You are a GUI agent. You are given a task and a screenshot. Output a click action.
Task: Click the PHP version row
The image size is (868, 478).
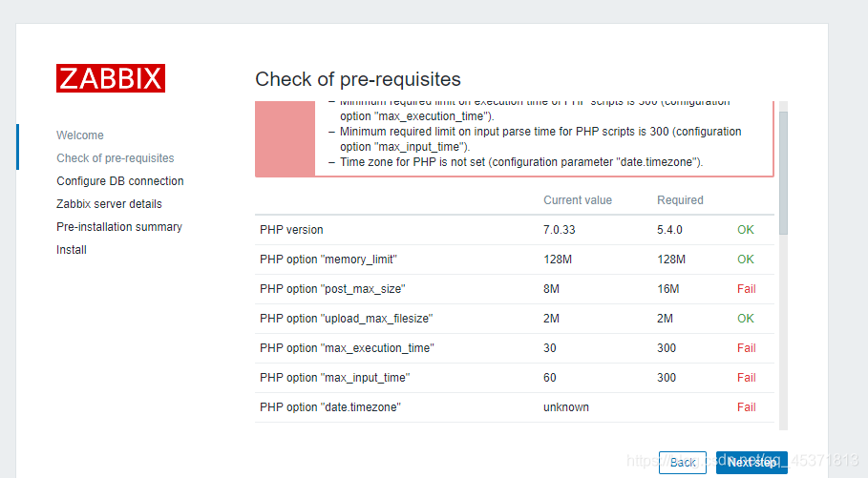click(291, 230)
